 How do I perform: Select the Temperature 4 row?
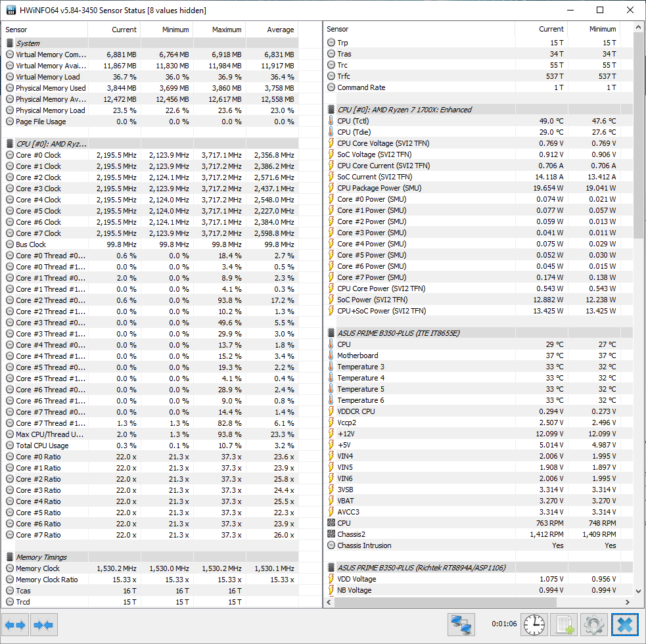coord(478,378)
